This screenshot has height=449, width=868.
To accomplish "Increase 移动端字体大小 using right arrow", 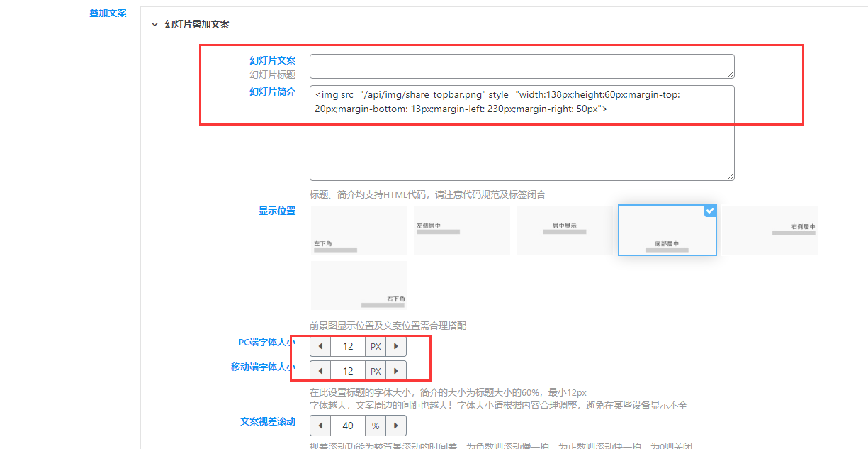I will [x=396, y=370].
